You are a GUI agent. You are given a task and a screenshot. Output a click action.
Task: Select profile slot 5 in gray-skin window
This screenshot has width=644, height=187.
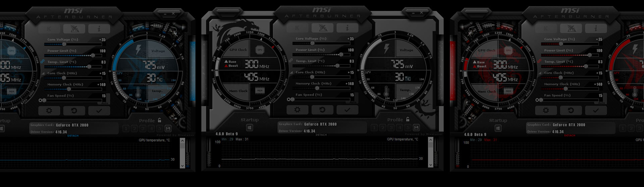(x=408, y=128)
